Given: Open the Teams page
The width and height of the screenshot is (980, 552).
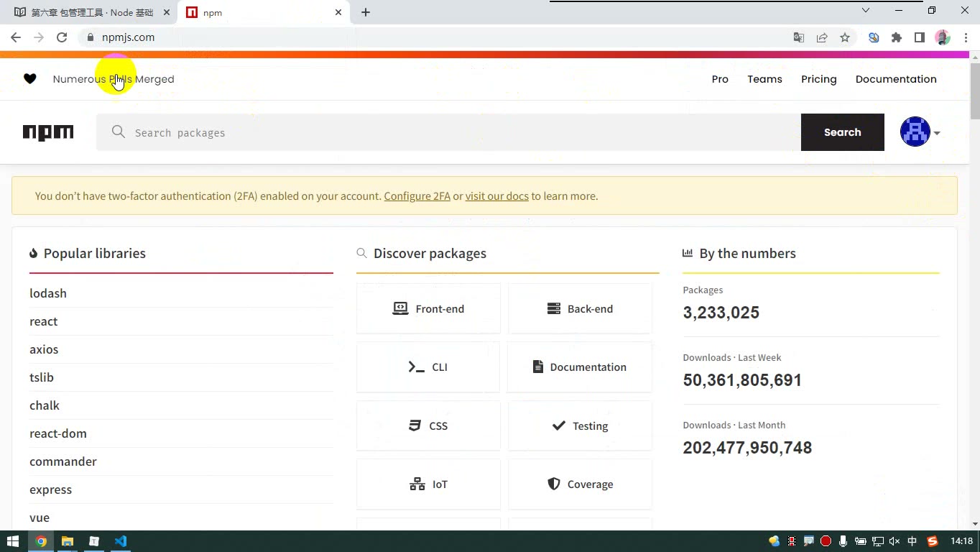Looking at the screenshot, I should pyautogui.click(x=764, y=79).
